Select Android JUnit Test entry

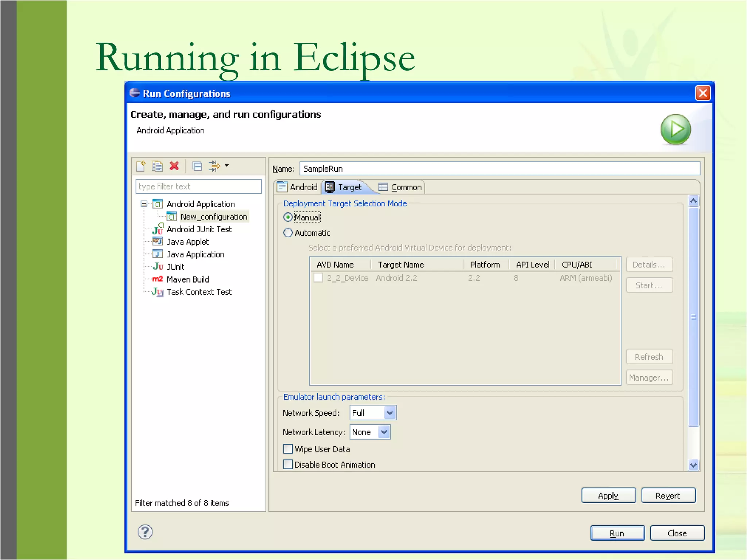pos(199,229)
